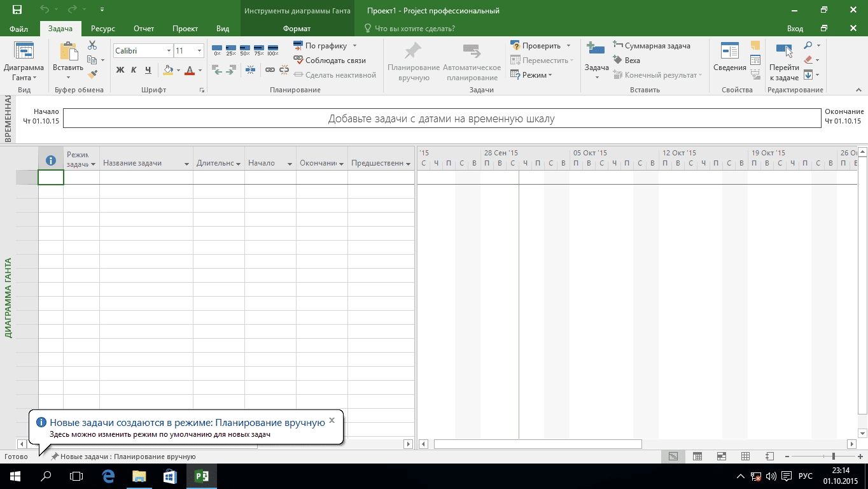Click the Вход sign-in link
The image size is (868, 489).
795,29
